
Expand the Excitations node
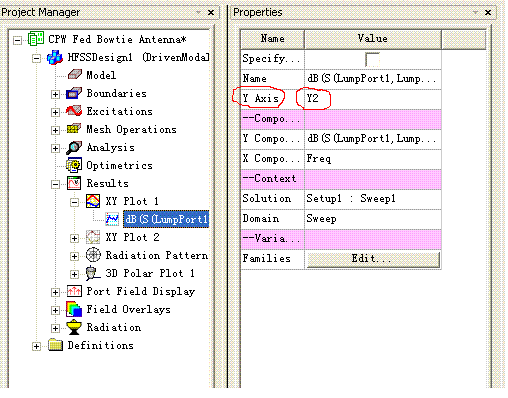pyautogui.click(x=55, y=113)
